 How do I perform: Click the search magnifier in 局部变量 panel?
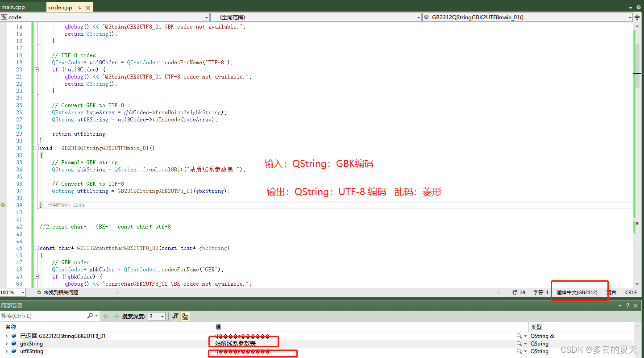click(x=90, y=316)
